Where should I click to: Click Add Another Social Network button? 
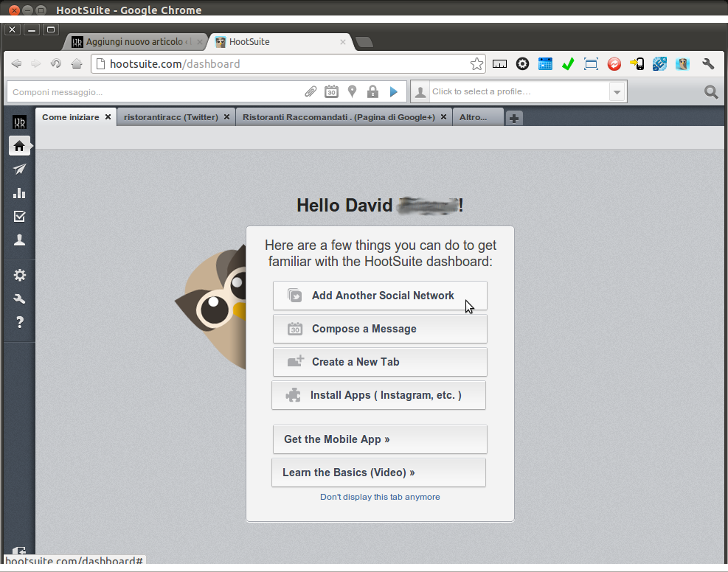[380, 296]
